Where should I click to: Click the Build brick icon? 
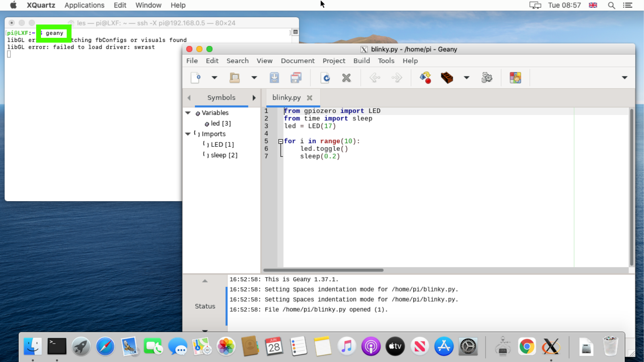coord(447,78)
